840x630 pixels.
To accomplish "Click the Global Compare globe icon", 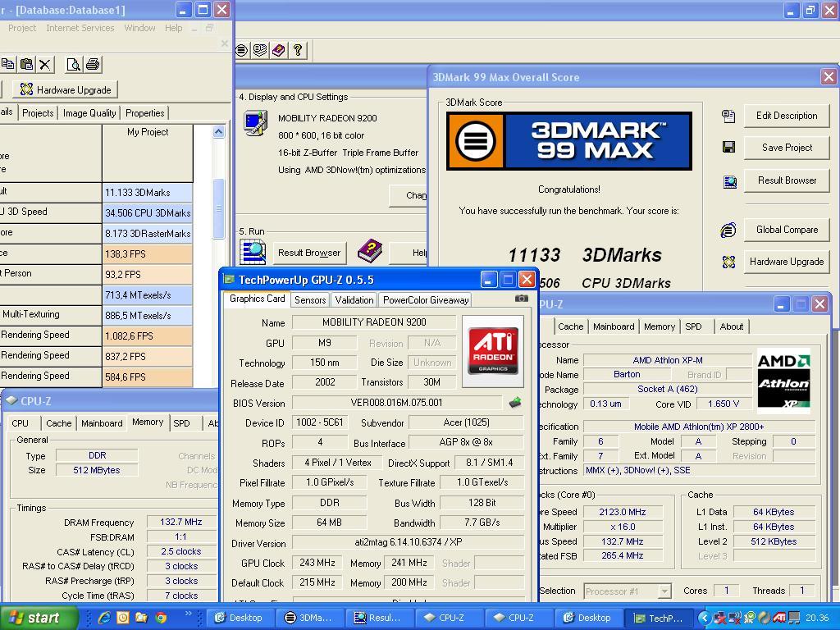I will pos(728,231).
